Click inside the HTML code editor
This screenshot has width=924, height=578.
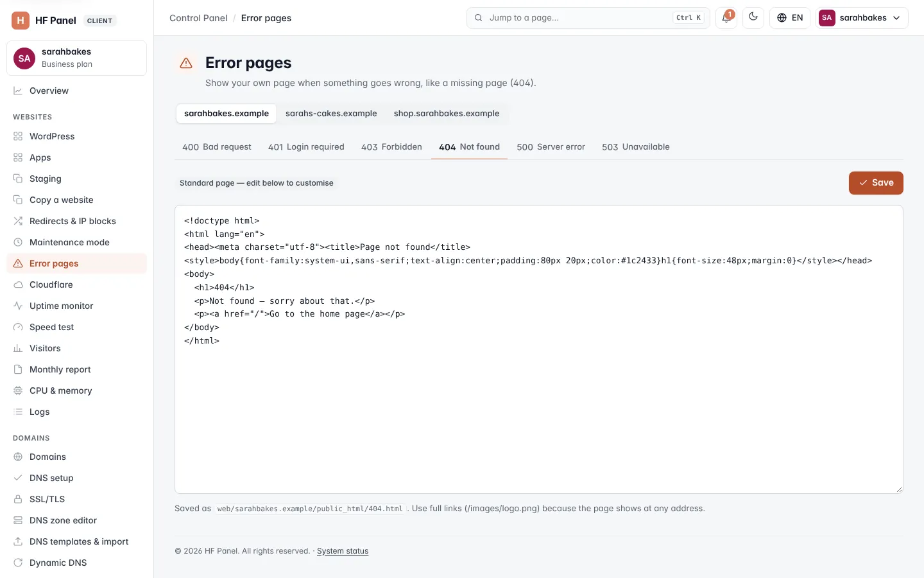[539, 349]
